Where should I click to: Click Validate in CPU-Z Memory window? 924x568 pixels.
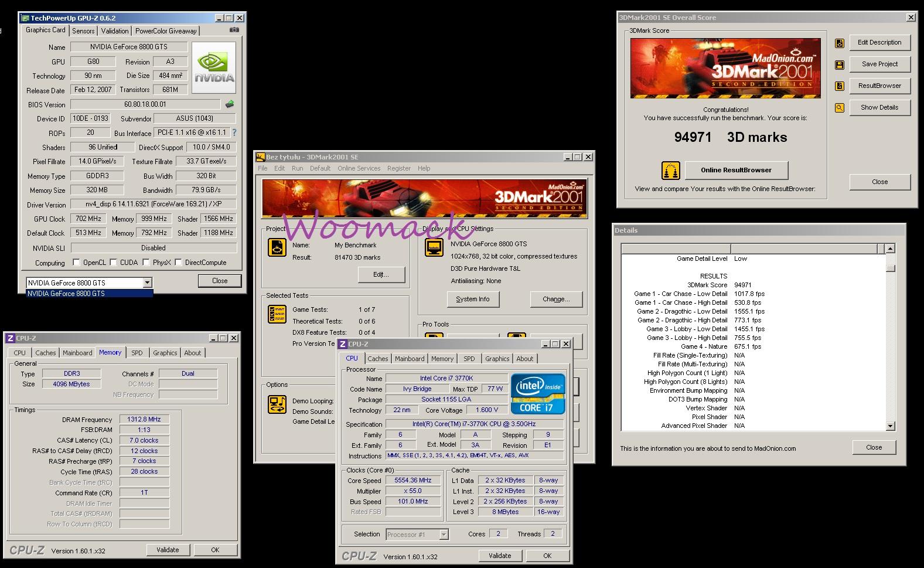[168, 550]
